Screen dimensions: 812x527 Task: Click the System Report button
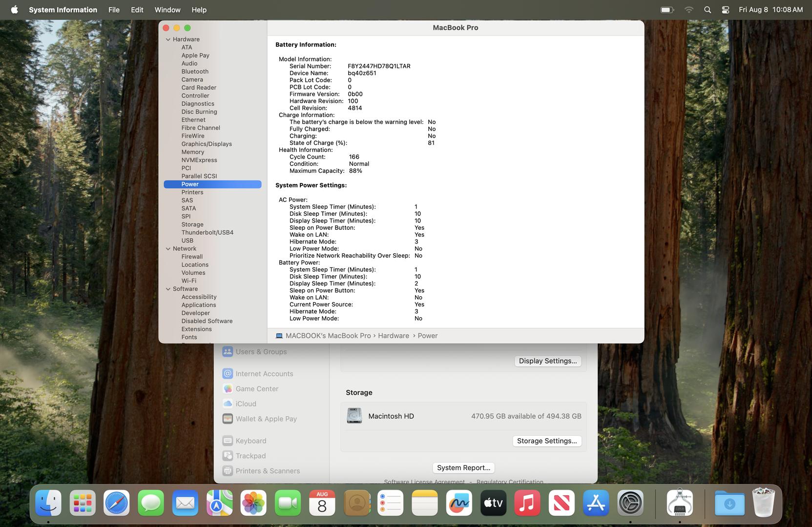pyautogui.click(x=463, y=468)
